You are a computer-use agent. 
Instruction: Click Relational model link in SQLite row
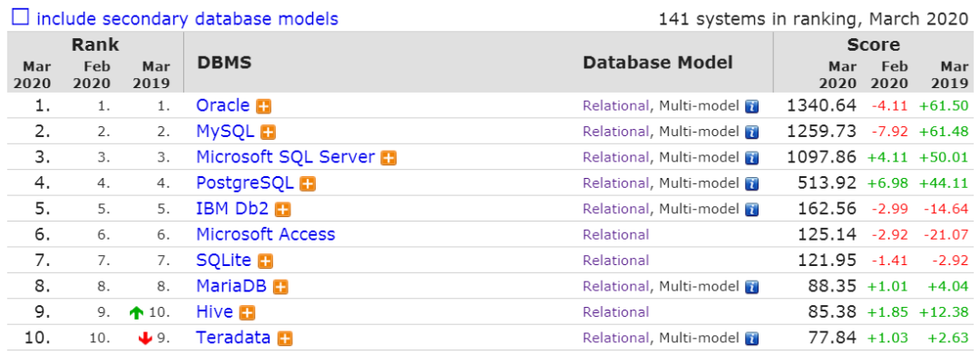click(x=616, y=261)
